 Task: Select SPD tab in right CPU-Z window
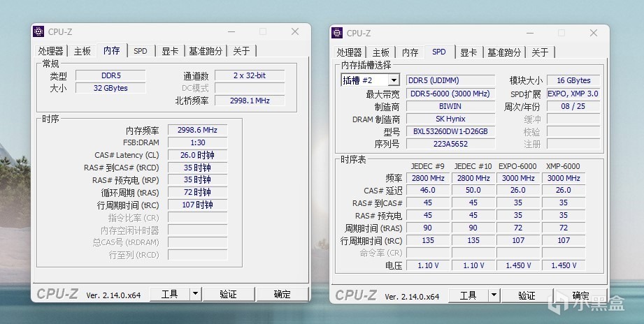[439, 51]
